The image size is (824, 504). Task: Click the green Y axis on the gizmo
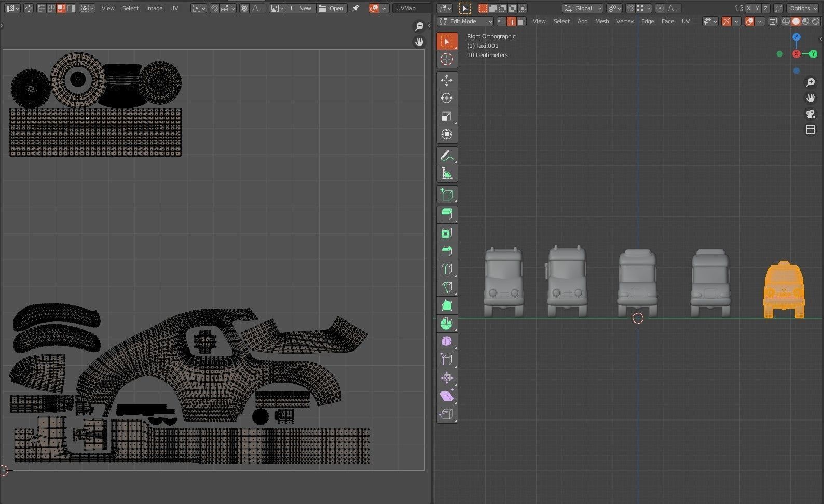pos(813,54)
